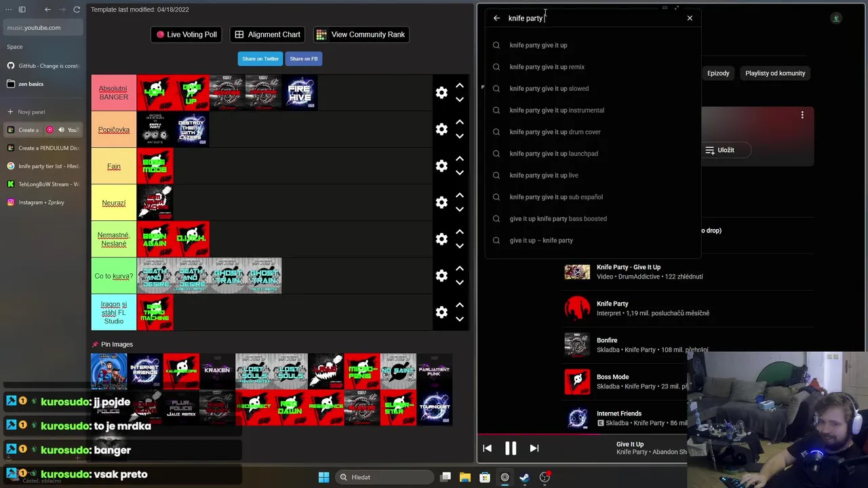
Task: Move Neurazí row down with arrow
Action: pos(460,209)
